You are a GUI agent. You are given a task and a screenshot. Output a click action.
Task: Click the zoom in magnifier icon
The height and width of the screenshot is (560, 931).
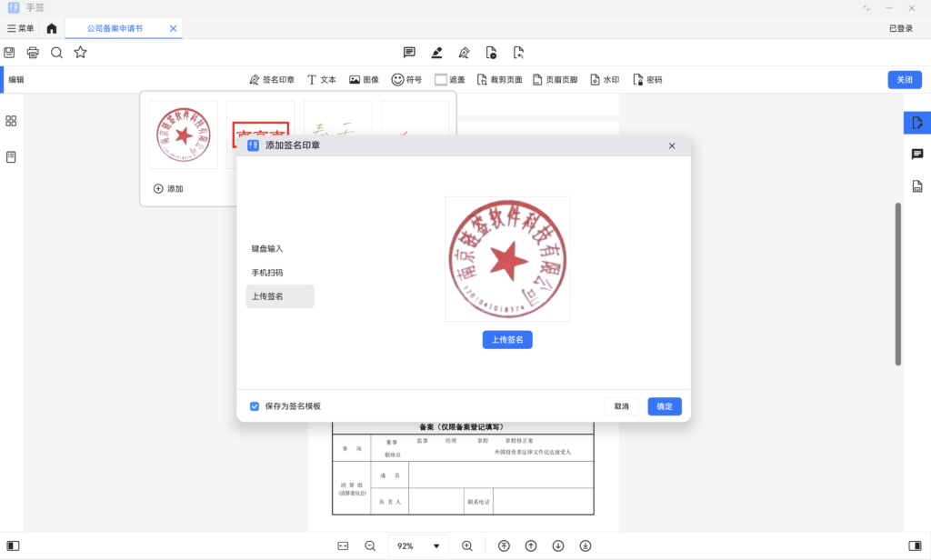pos(467,545)
